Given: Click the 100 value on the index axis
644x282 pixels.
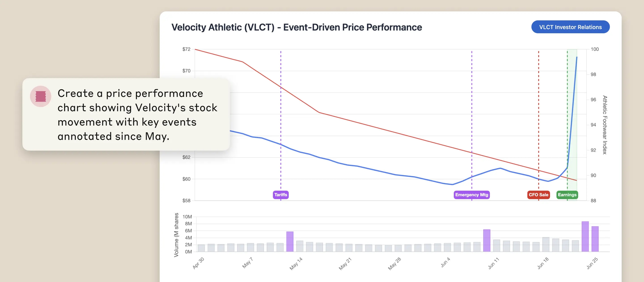Looking at the screenshot, I should [595, 49].
